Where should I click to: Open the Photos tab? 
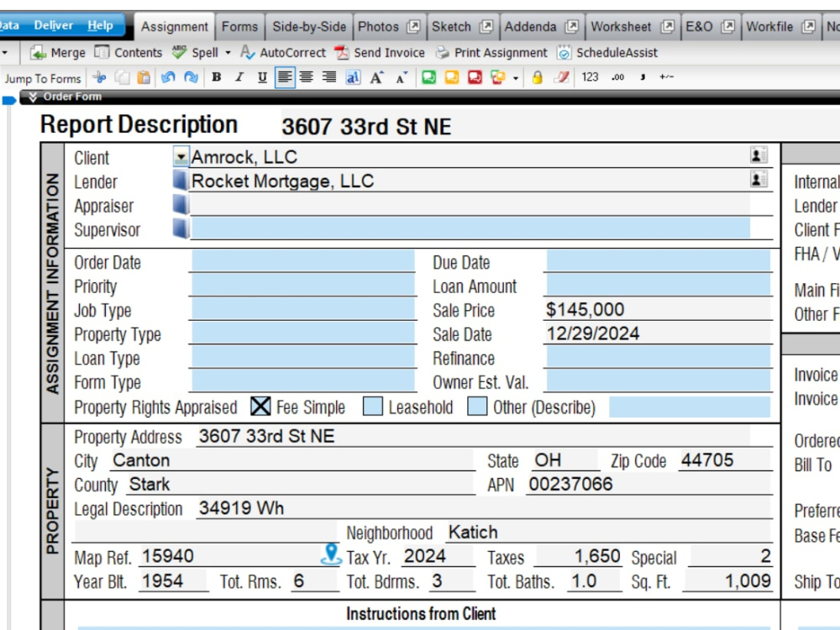(388, 26)
